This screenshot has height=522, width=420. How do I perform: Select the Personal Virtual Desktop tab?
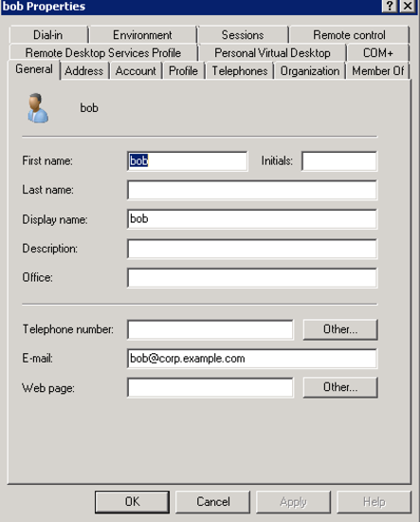click(272, 52)
